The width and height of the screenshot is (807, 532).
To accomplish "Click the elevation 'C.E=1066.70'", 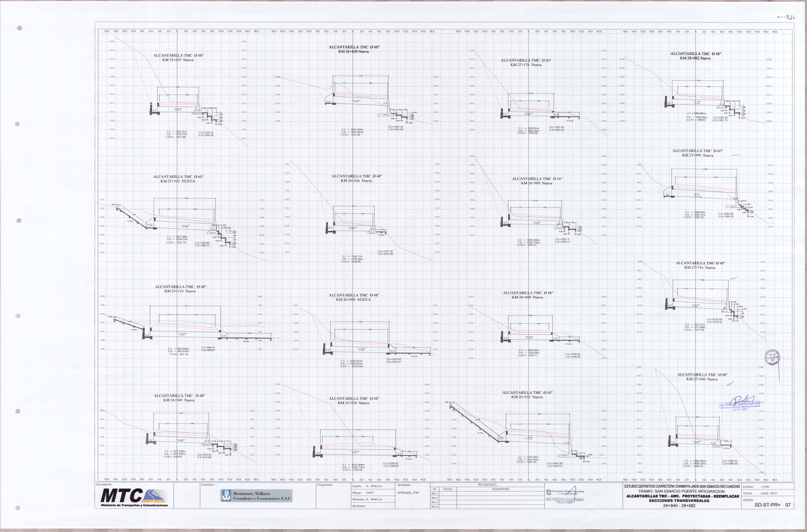I will click(x=730, y=461).
